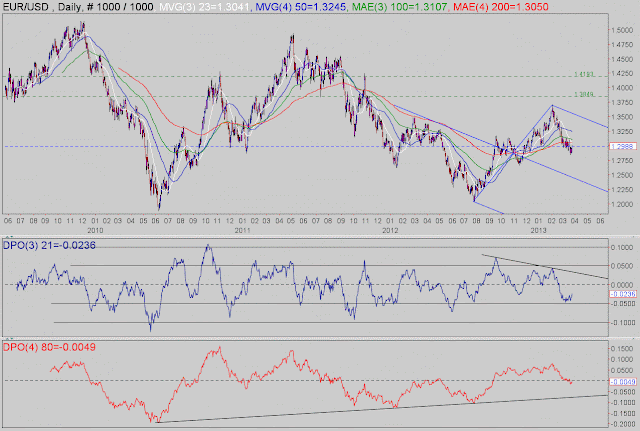
Task: Select the DPO(4) 80=-0.0049 panel label
Action: (x=49, y=347)
